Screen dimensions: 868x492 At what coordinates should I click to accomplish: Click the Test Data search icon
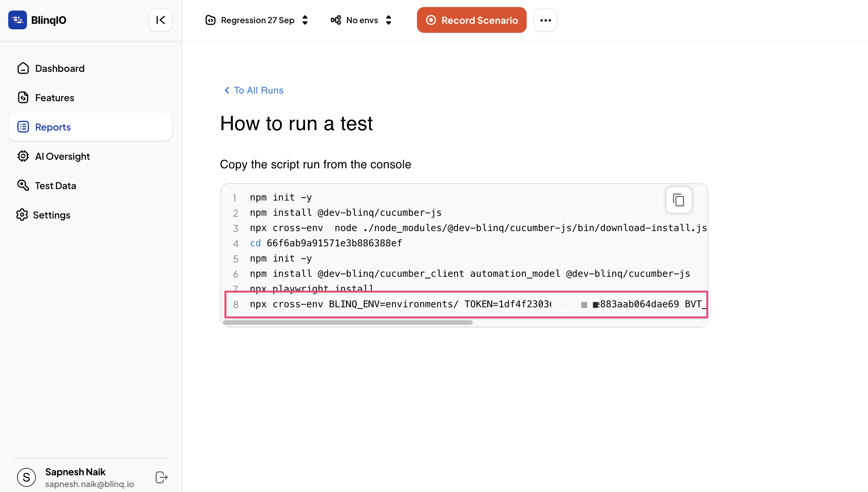coord(23,185)
